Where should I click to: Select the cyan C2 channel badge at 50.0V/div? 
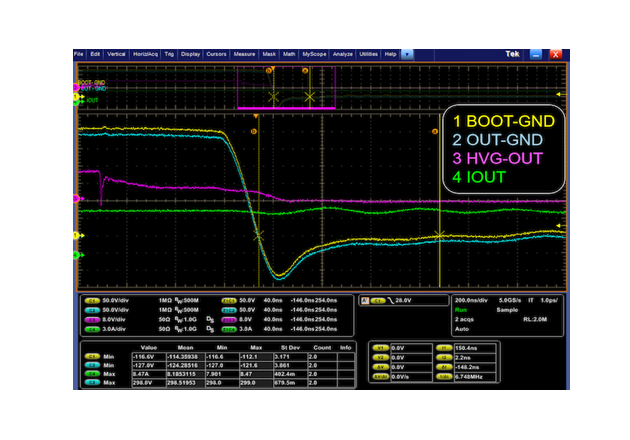coord(92,310)
